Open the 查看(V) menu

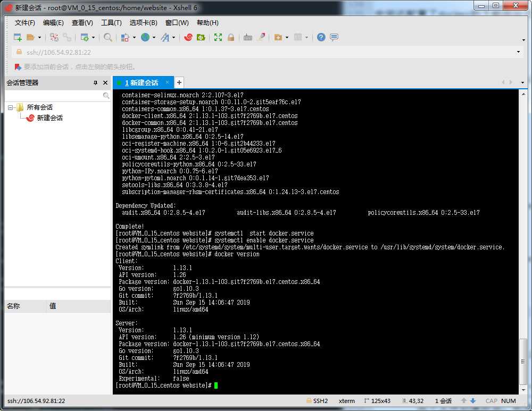pyautogui.click(x=82, y=23)
